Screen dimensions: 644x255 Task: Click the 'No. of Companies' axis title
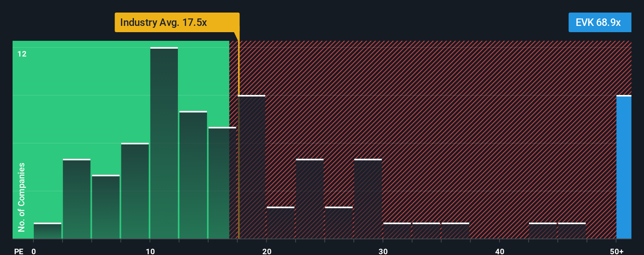[21, 197]
